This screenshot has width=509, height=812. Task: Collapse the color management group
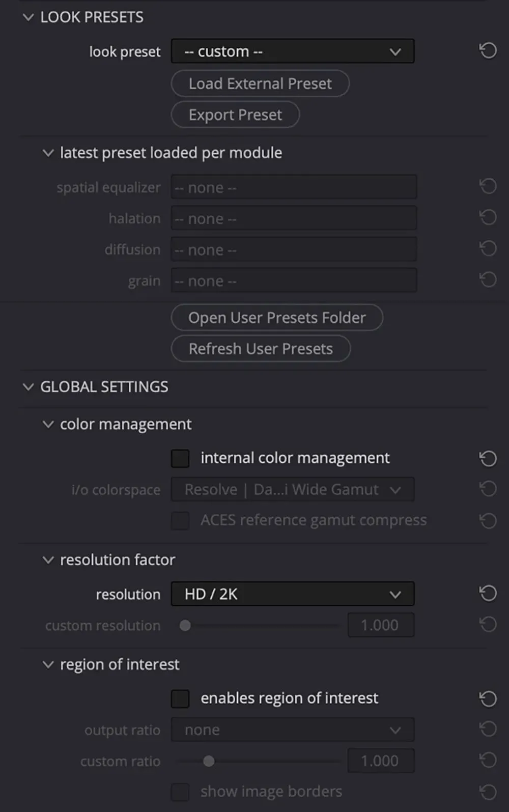(48, 424)
